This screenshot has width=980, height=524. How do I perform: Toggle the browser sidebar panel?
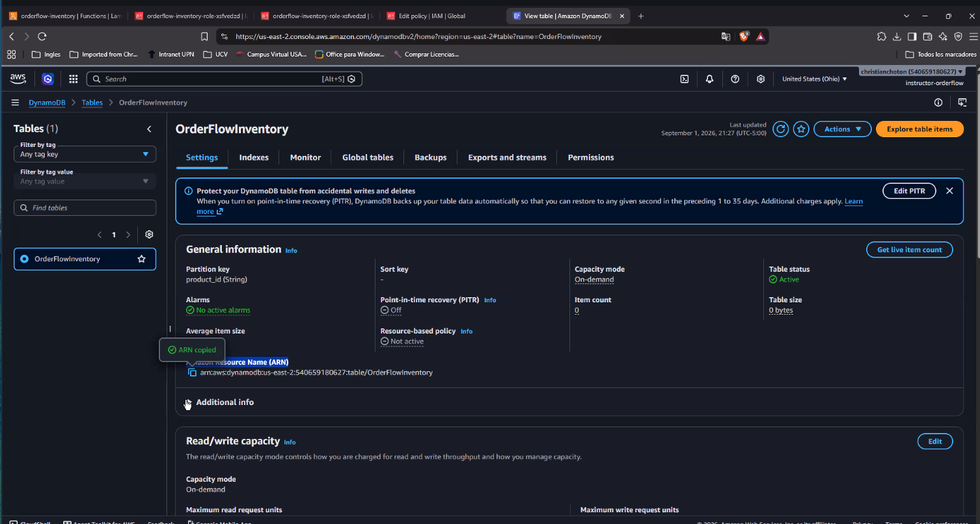point(912,36)
